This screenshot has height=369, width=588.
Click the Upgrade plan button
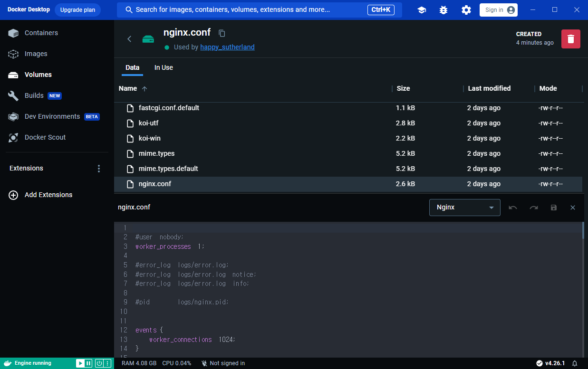[x=77, y=10]
